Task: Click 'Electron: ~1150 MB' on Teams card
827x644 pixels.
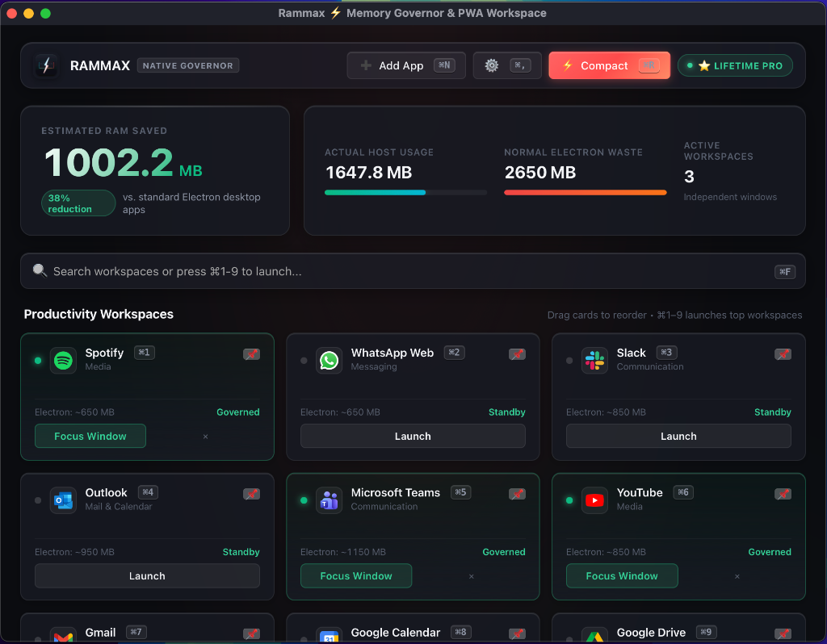Action: pos(342,552)
